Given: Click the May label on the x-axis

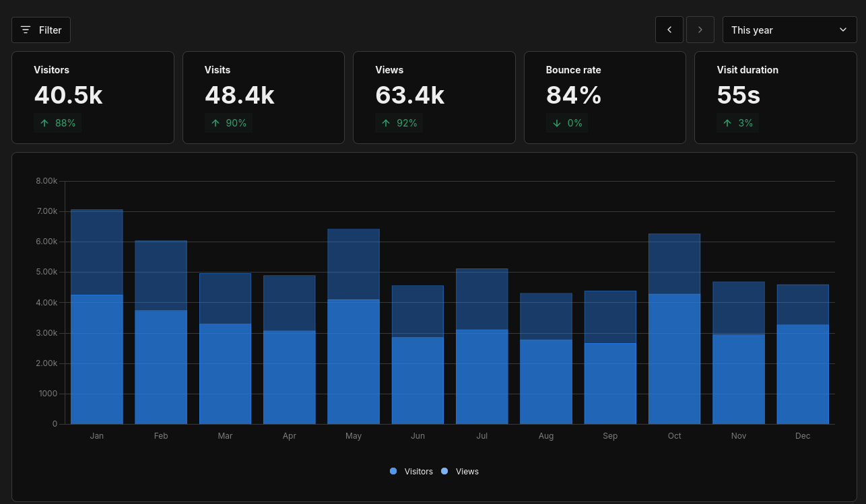Looking at the screenshot, I should (354, 436).
